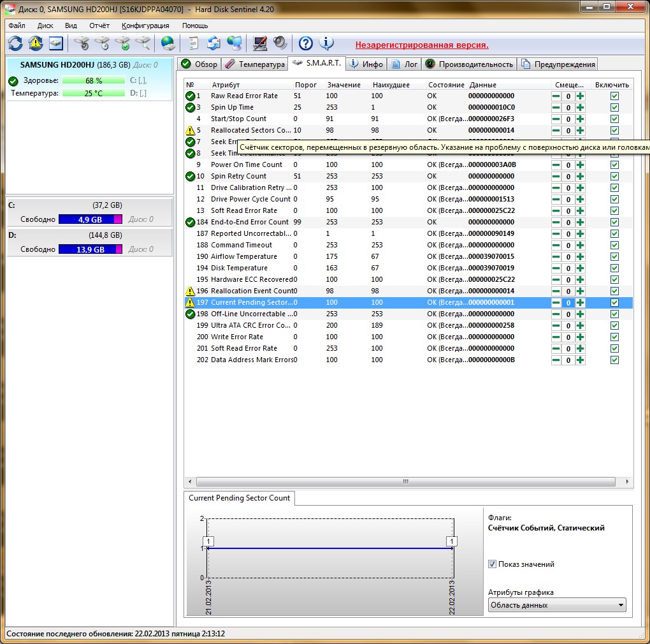
Task: Toggle enable checkbox for Current Pending Sector row
Action: coord(614,303)
